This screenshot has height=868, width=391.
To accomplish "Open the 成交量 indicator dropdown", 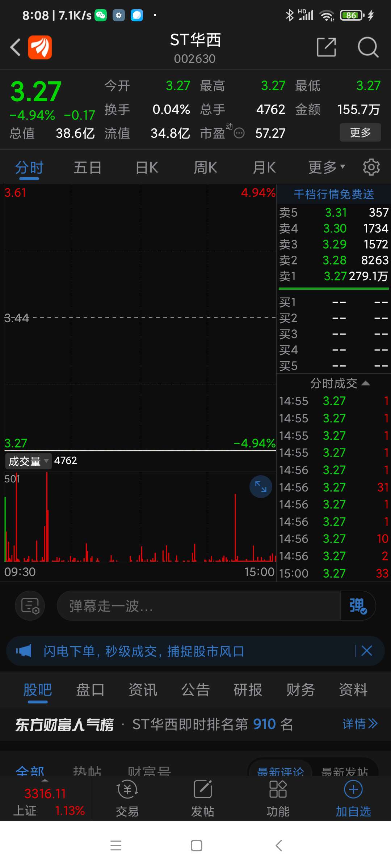I will click(x=28, y=461).
